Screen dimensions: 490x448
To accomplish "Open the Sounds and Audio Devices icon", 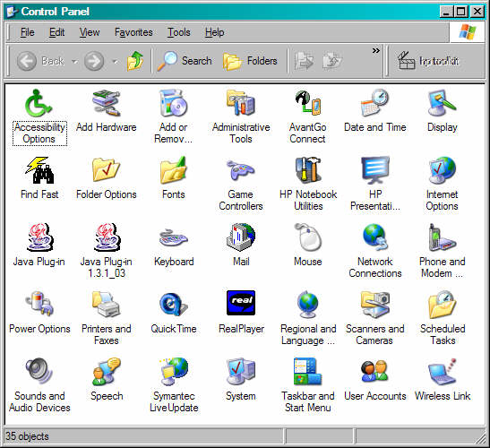I will click(39, 372).
